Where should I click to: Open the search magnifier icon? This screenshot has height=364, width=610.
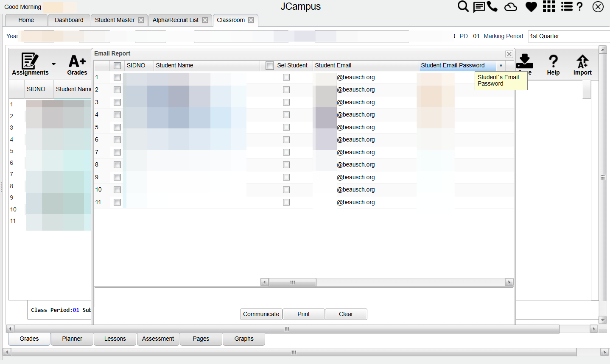[x=463, y=6]
